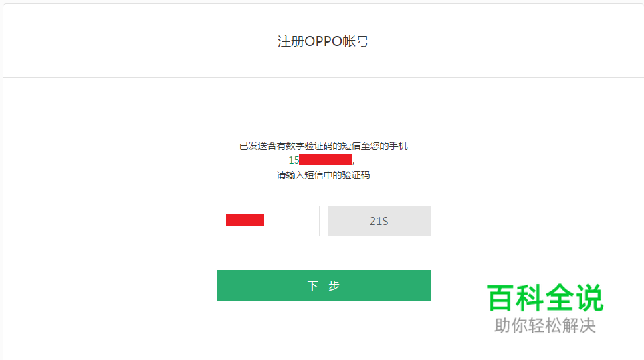Click the 21S resend countdown button
This screenshot has width=644, height=360.
tap(379, 221)
